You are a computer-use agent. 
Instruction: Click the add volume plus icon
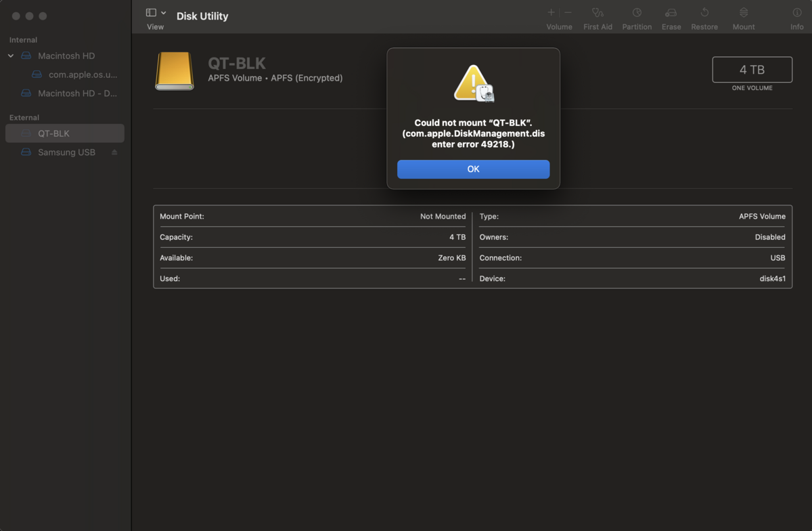coord(551,13)
